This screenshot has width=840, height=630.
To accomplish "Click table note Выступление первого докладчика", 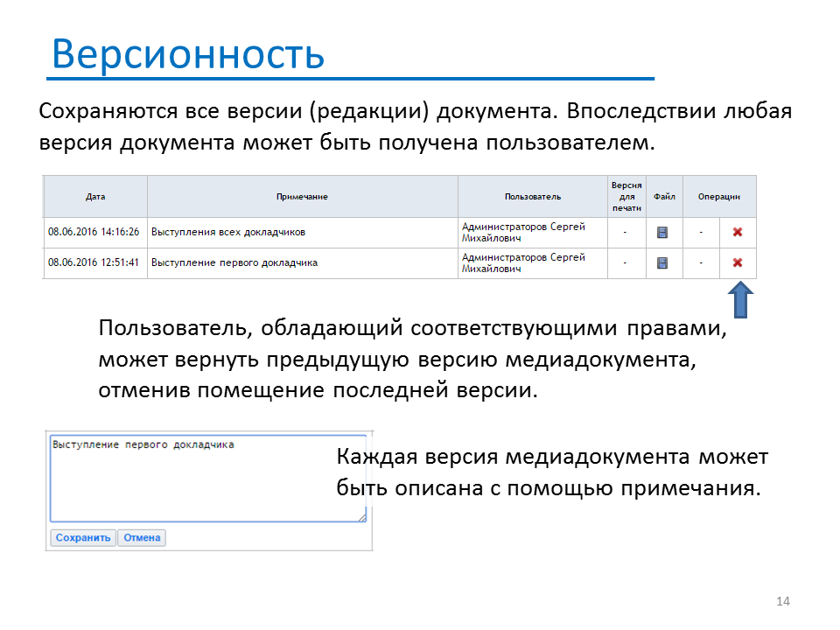I will coord(234,262).
